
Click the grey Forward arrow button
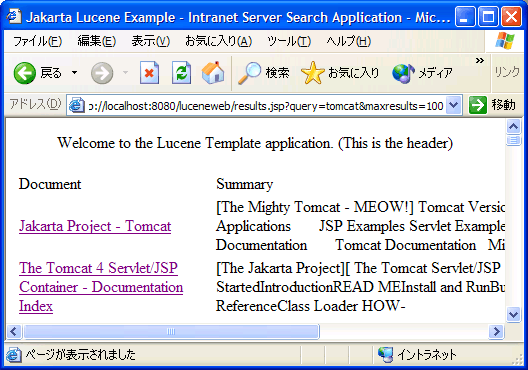(102, 73)
